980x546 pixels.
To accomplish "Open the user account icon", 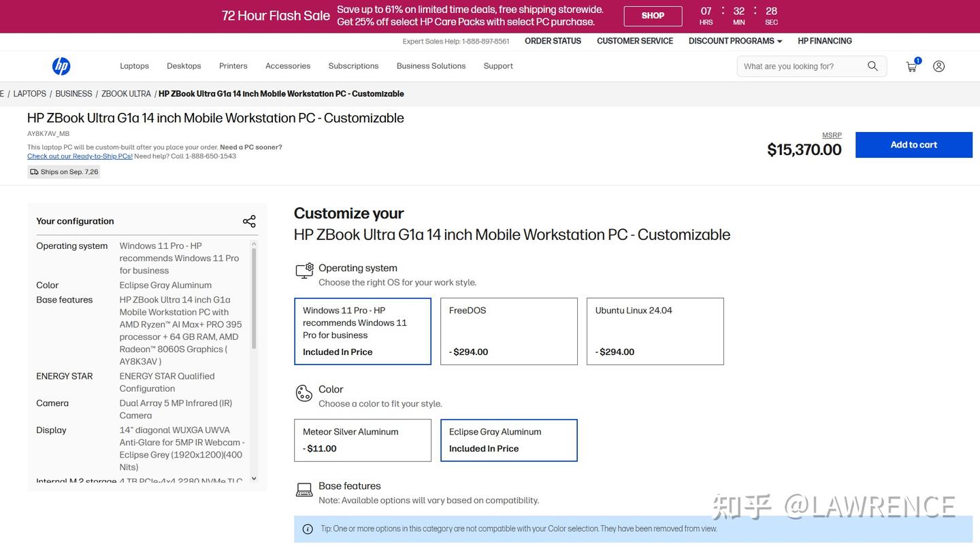I will point(939,66).
